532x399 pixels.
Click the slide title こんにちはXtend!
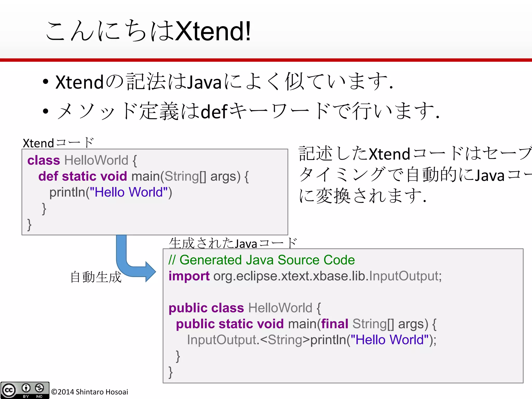tap(149, 31)
